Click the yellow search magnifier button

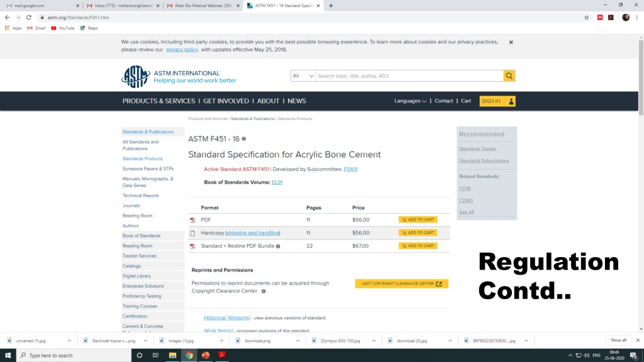[x=509, y=76]
